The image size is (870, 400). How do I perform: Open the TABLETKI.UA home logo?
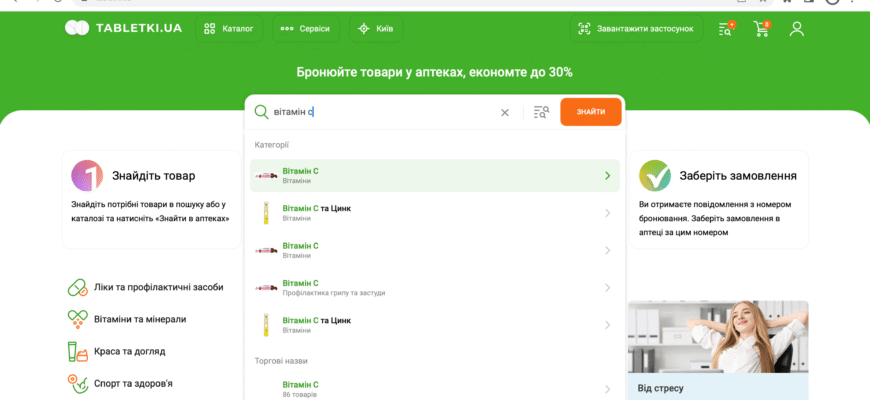(123, 28)
